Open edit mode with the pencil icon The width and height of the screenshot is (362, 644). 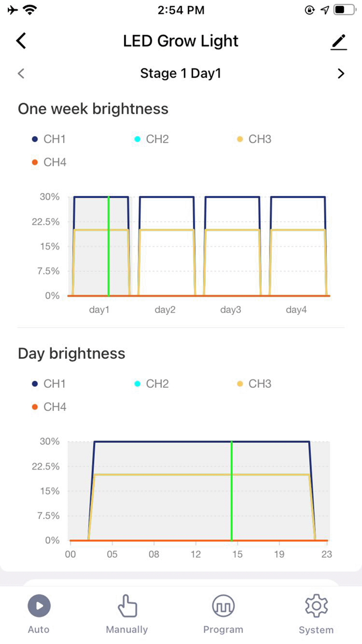tap(339, 42)
